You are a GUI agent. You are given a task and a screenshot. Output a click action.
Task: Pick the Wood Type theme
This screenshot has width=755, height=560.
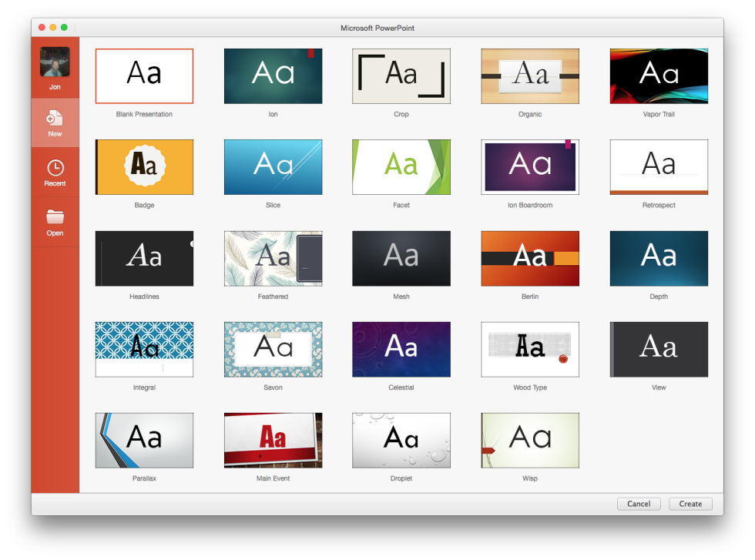click(x=530, y=350)
